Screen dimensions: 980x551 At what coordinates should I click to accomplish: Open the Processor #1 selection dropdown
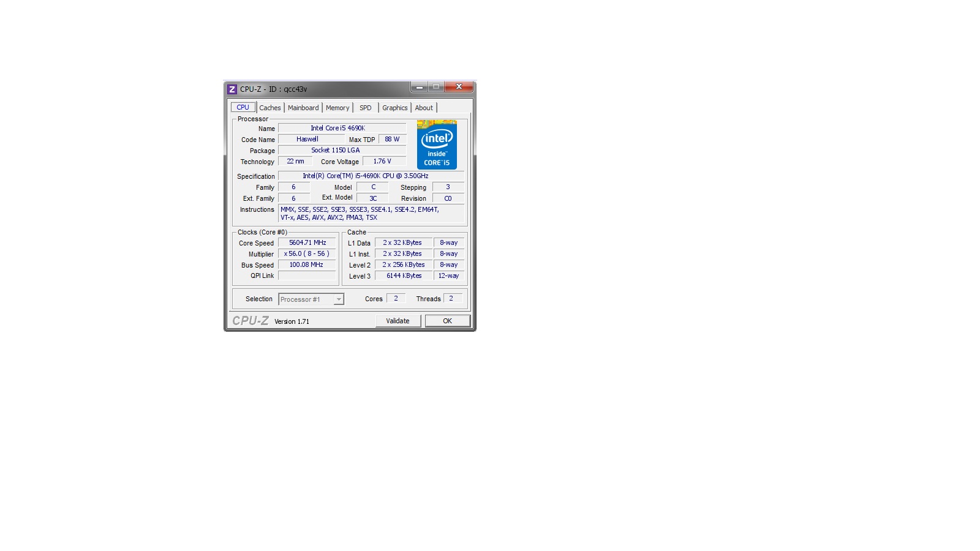[311, 299]
